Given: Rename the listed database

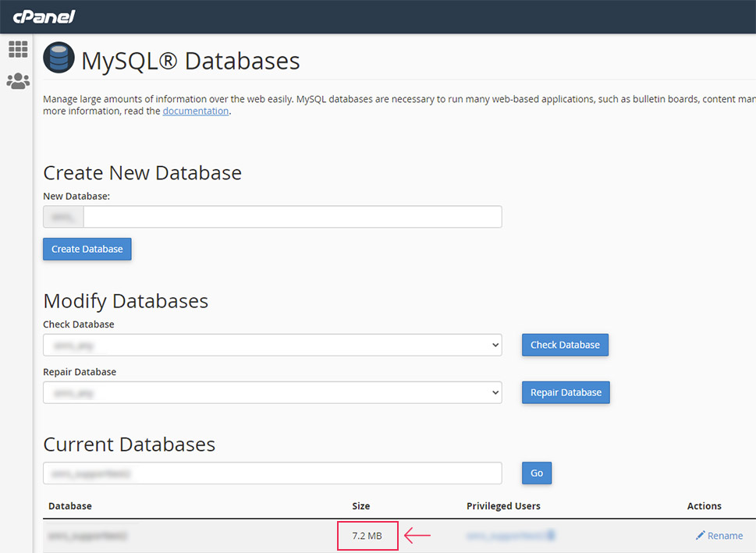Looking at the screenshot, I should pos(719,536).
